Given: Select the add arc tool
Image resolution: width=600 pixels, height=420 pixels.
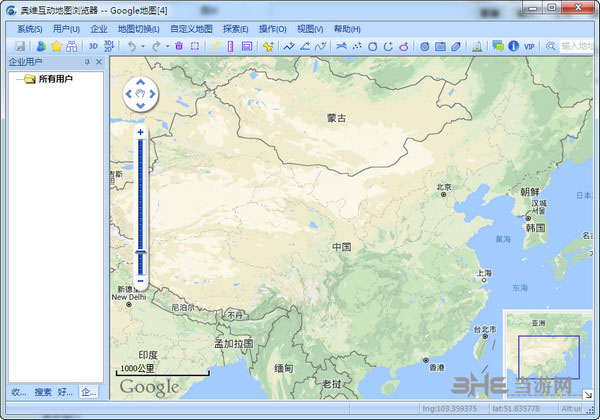Looking at the screenshot, I should [388, 46].
